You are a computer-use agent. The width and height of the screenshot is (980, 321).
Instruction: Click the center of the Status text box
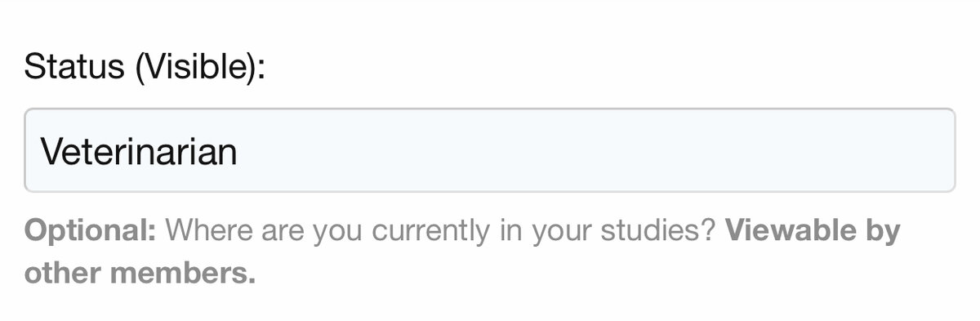coord(489,150)
